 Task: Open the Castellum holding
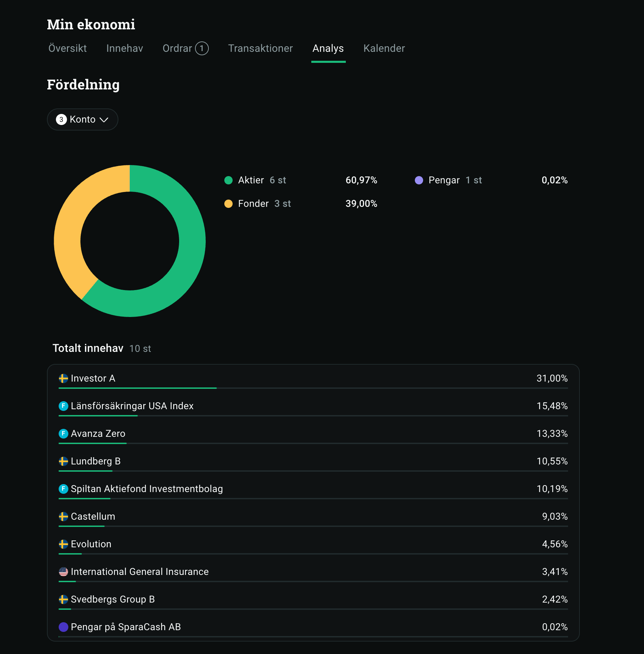313,518
